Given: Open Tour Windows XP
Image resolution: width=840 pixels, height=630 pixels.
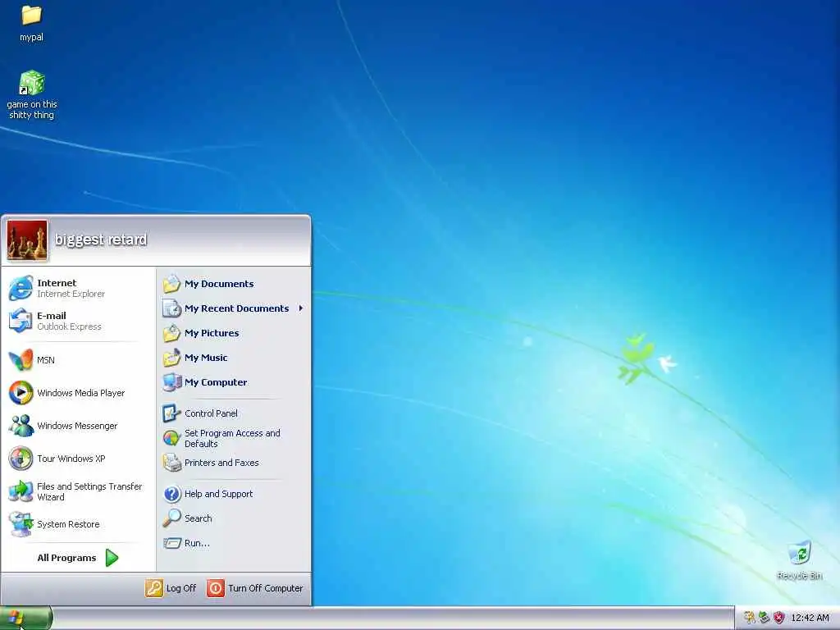Looking at the screenshot, I should [78, 459].
